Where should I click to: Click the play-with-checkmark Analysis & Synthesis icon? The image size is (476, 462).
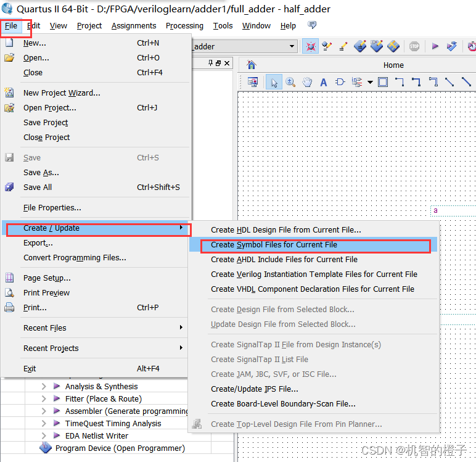tap(452, 46)
